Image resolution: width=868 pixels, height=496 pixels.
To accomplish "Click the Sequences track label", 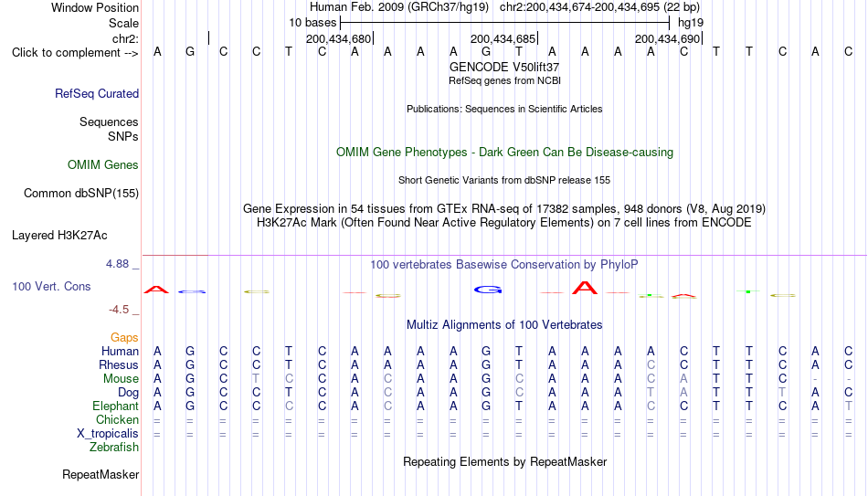I will point(109,121).
